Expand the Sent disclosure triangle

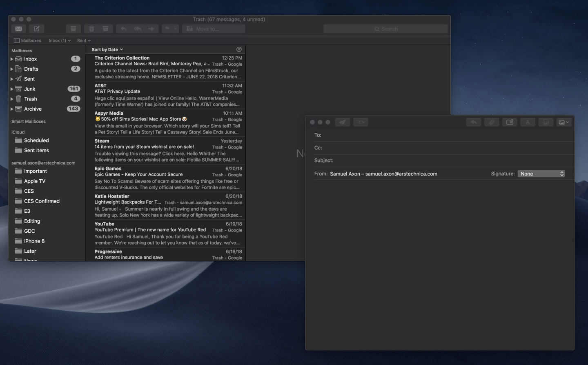click(12, 79)
